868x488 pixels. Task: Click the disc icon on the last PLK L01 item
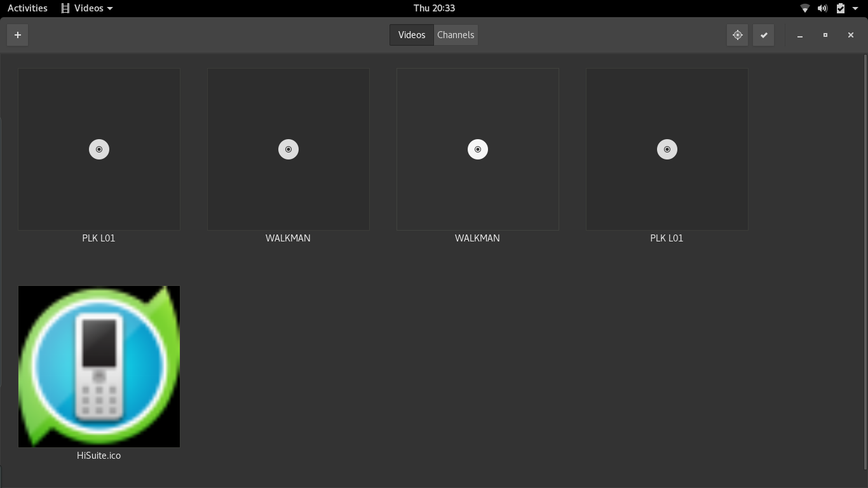pos(667,149)
